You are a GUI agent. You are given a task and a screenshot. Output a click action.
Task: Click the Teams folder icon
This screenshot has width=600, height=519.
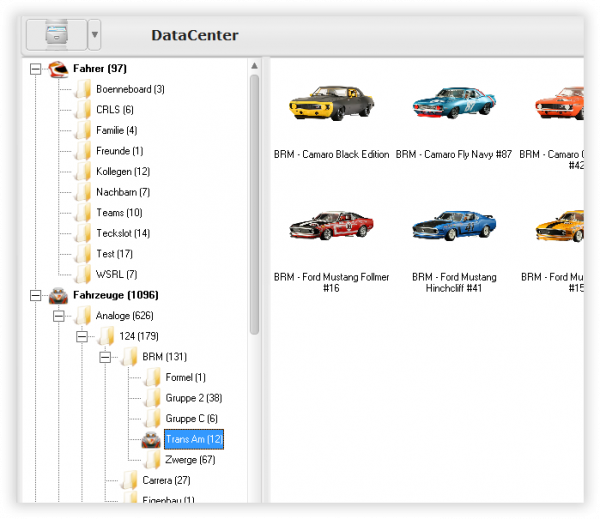coord(83,213)
